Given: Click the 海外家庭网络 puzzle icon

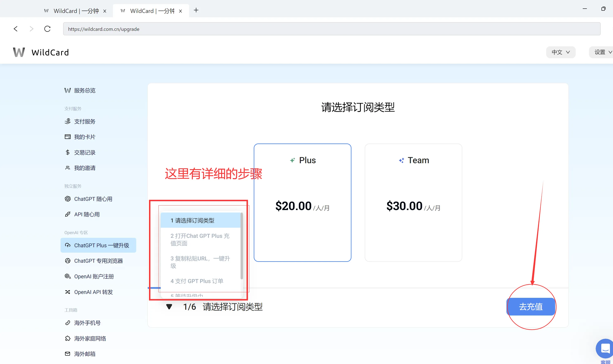Looking at the screenshot, I should 67,339.
